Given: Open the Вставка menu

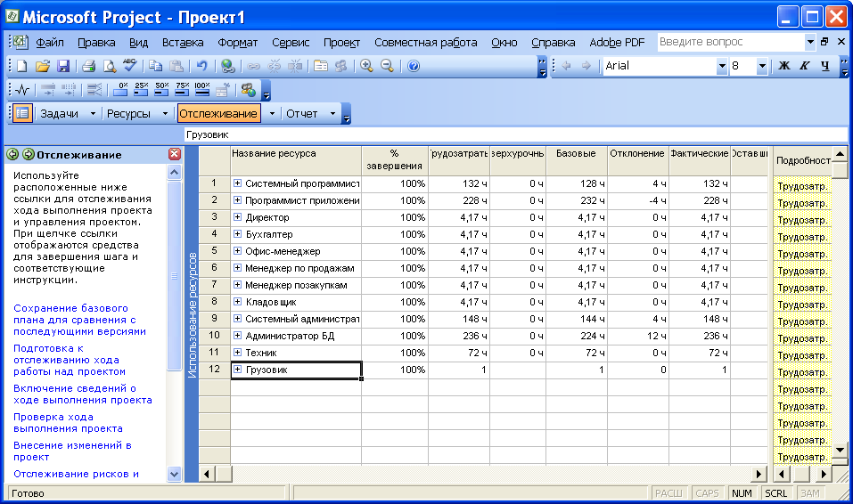Looking at the screenshot, I should pyautogui.click(x=183, y=43).
